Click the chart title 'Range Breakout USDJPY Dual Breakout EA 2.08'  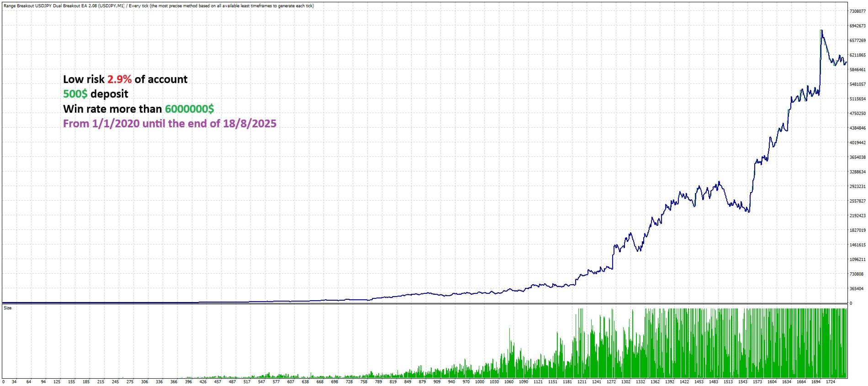click(x=50, y=6)
